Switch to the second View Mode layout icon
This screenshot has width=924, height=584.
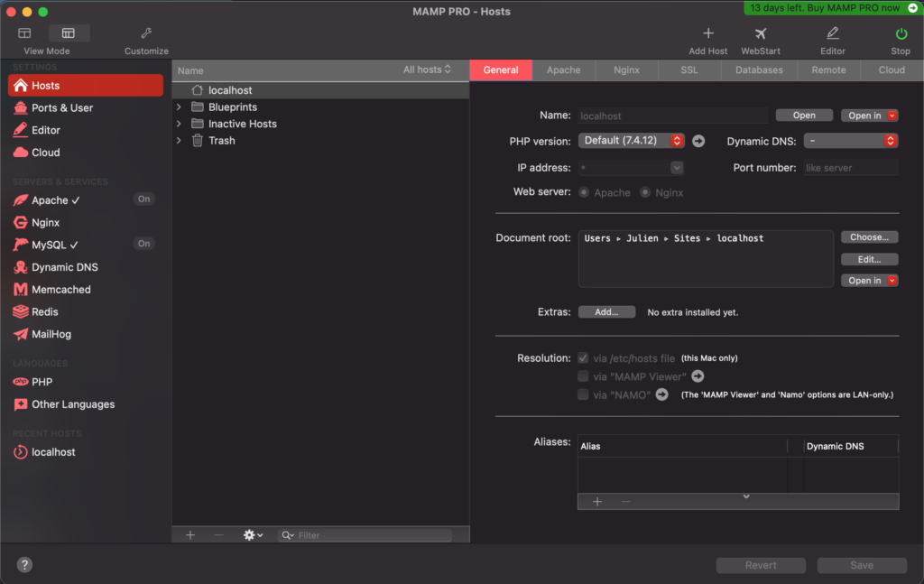[x=69, y=33]
